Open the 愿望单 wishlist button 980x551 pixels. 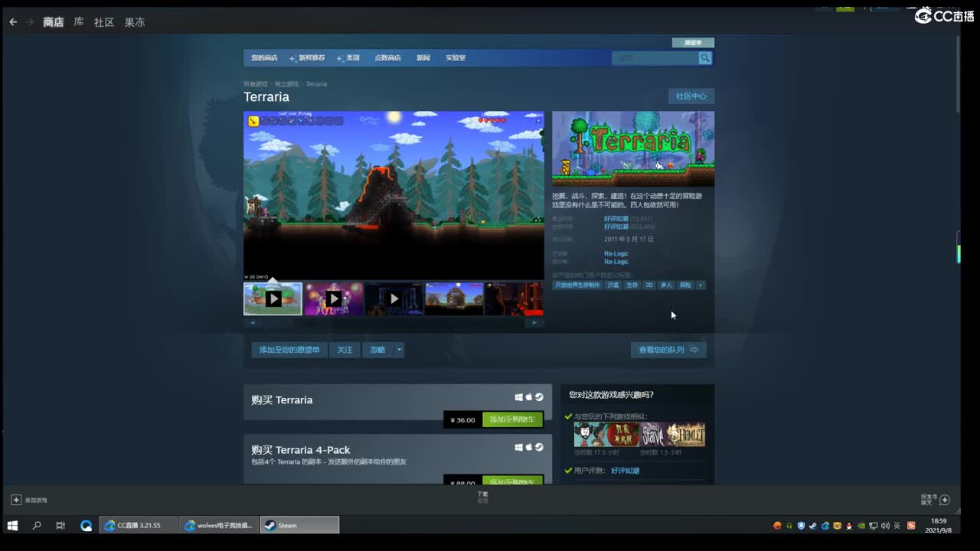pos(693,43)
